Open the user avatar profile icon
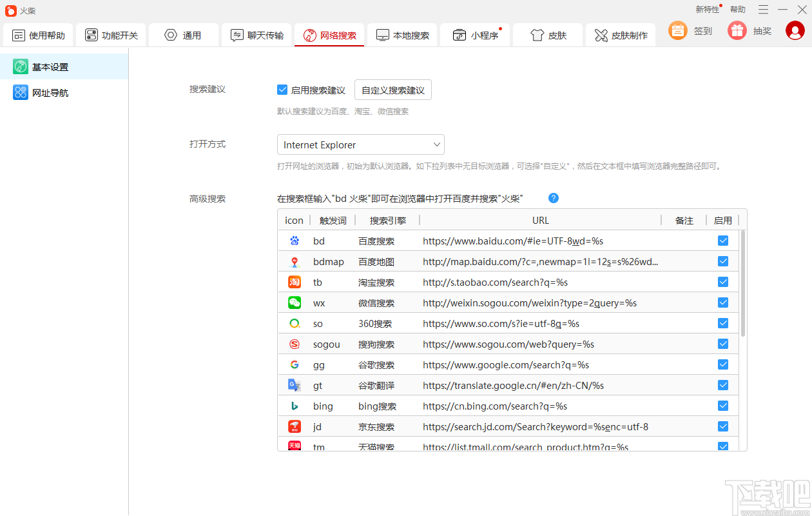Image resolution: width=812 pixels, height=516 pixels. point(795,30)
